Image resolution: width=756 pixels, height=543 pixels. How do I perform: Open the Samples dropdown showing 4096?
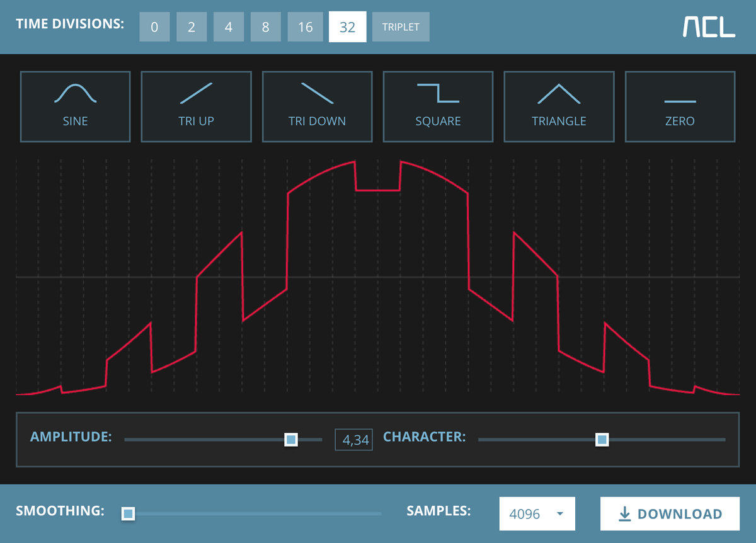(537, 514)
